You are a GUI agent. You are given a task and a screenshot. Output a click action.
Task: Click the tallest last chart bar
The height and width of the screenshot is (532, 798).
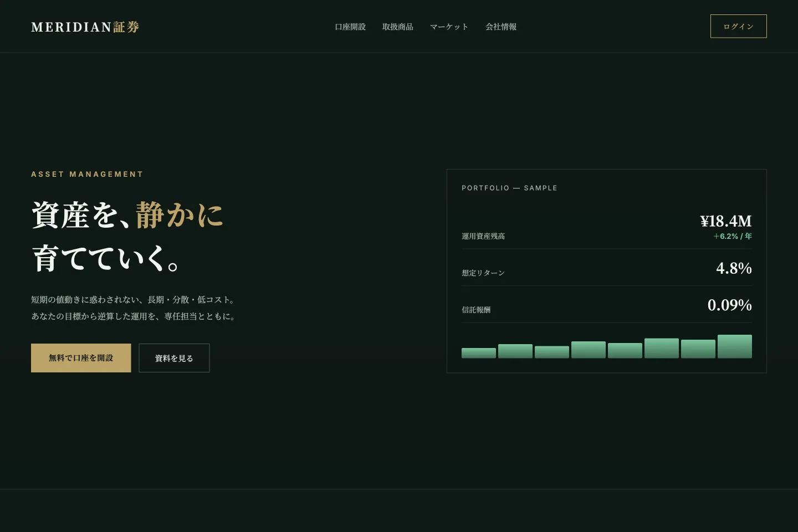pyautogui.click(x=735, y=346)
